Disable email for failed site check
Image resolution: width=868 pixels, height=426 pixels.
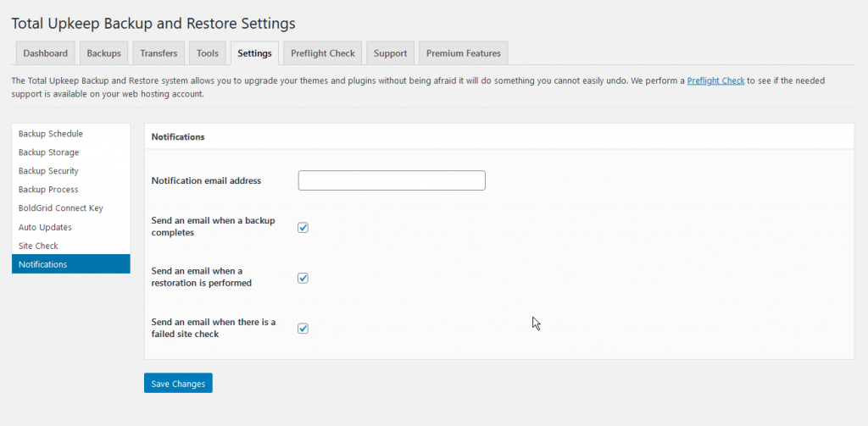pos(303,329)
